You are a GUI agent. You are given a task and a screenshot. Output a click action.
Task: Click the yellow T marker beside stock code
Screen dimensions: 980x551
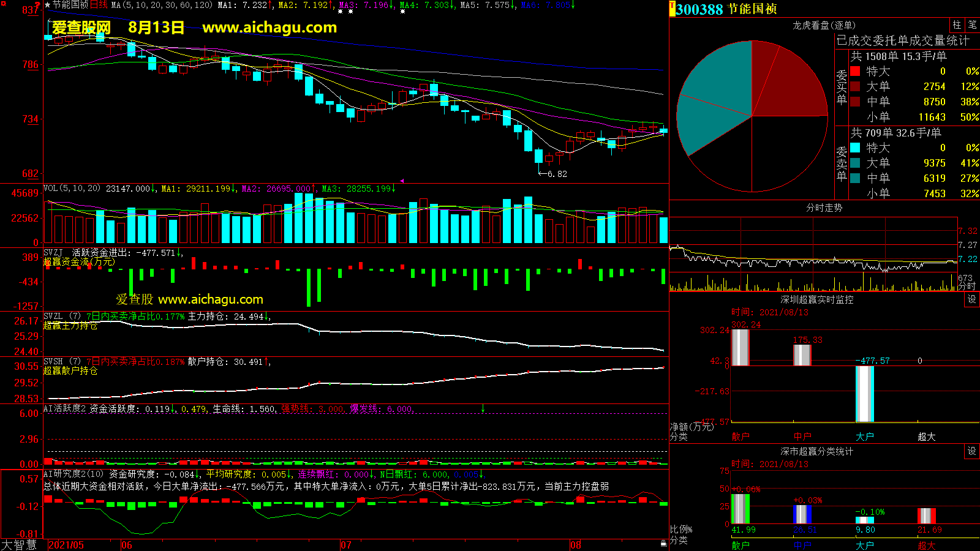point(673,9)
